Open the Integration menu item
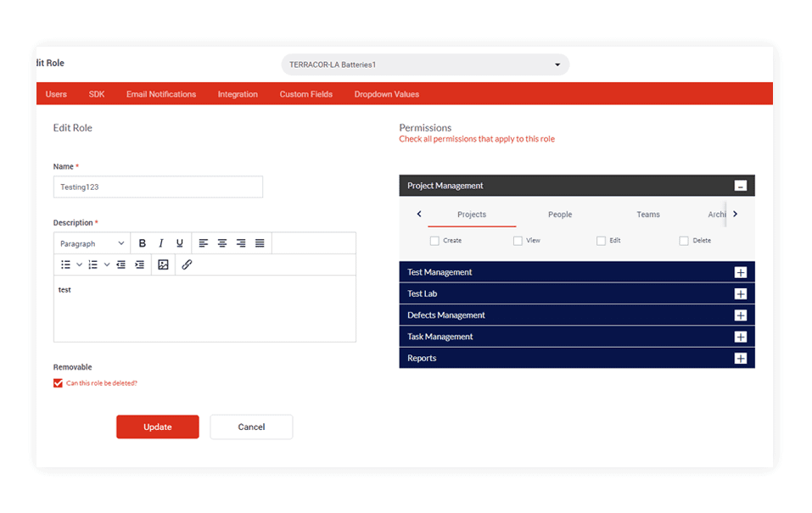 (x=238, y=94)
